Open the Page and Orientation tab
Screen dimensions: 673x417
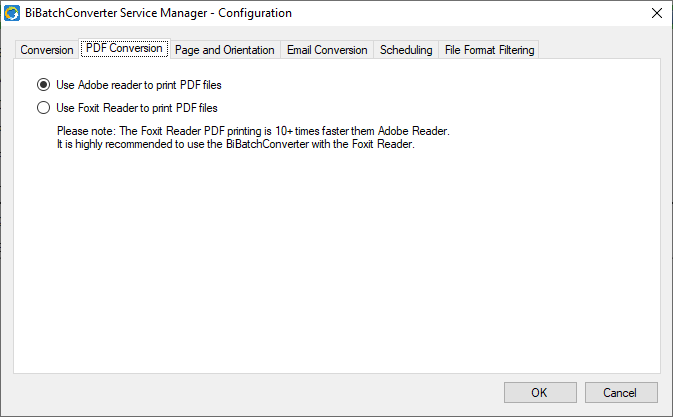224,50
